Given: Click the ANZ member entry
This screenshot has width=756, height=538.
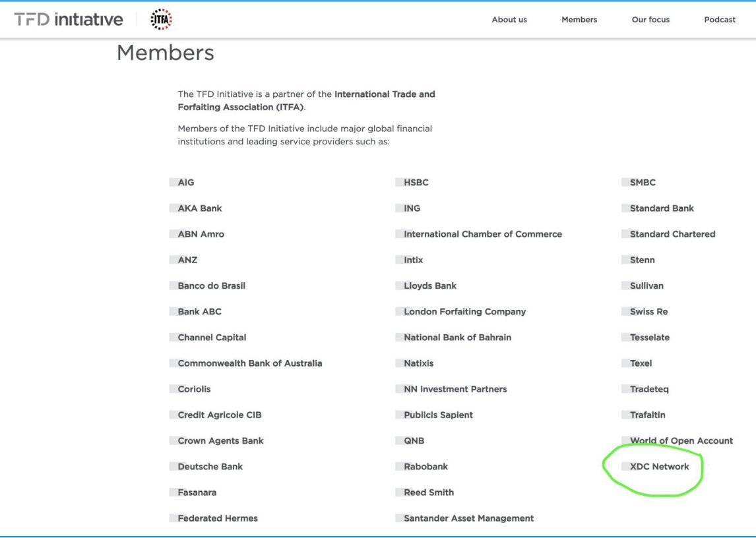Looking at the screenshot, I should point(187,260).
